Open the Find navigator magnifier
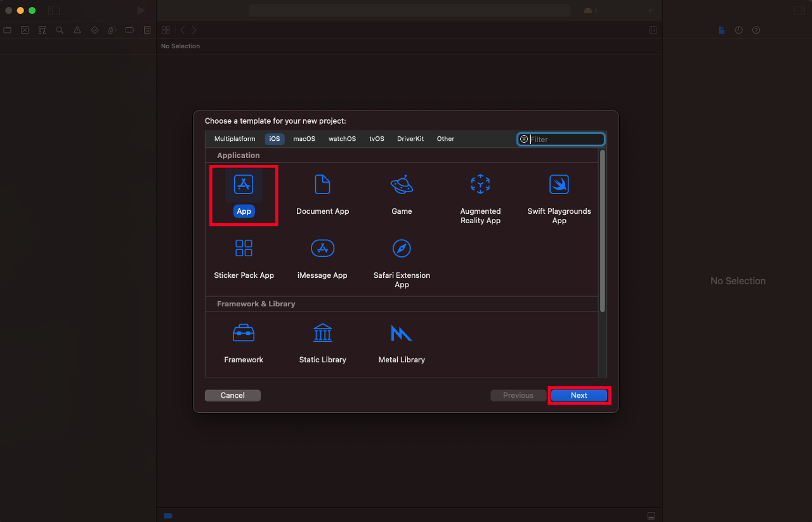Screen dimensions: 812x522 (60, 30)
